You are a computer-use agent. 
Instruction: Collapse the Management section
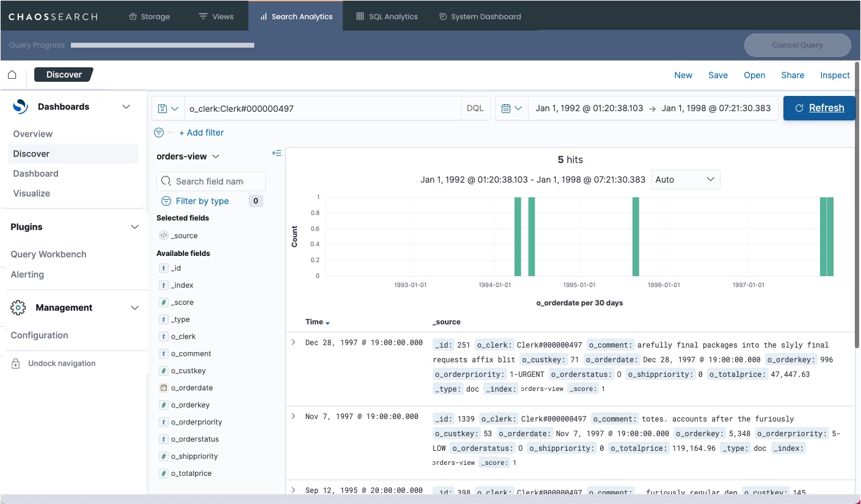[135, 308]
